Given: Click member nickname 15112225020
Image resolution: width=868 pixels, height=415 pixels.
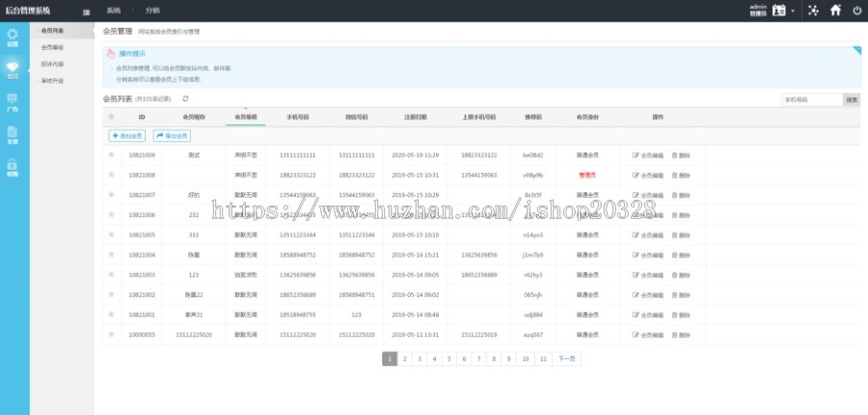Looking at the screenshot, I should point(194,335).
